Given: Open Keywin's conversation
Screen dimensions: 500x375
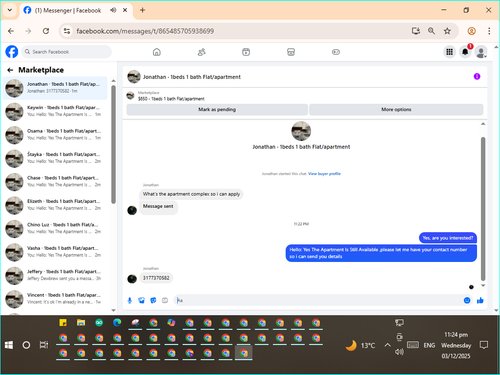Looking at the screenshot, I should pos(55,111).
